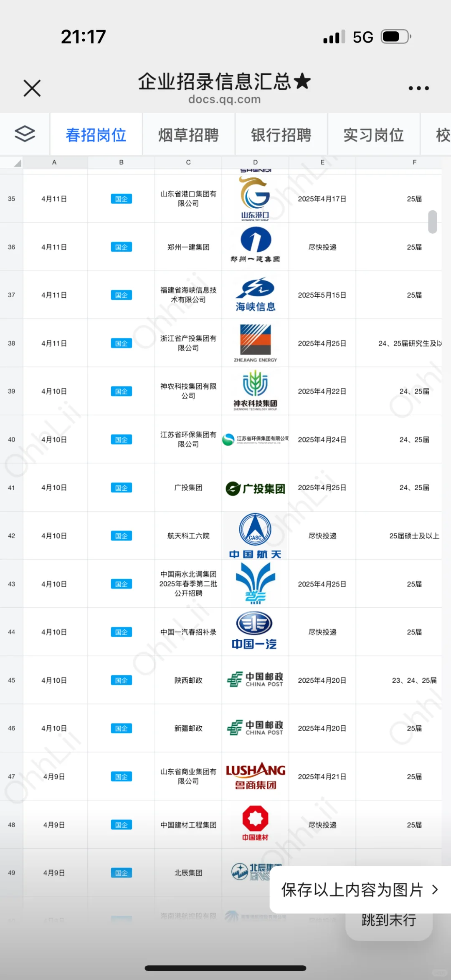Select cell 浙江省产投集团有限公司
The height and width of the screenshot is (980, 451).
tap(188, 343)
